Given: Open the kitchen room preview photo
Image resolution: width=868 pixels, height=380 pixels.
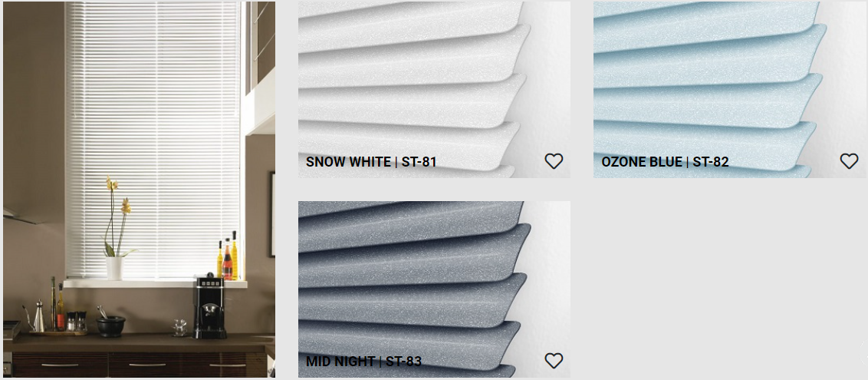Looking at the screenshot, I should click(139, 190).
